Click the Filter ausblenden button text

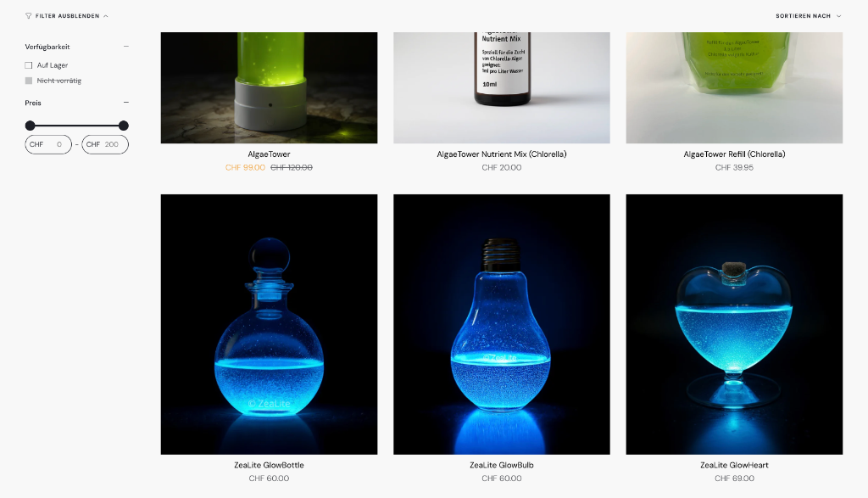click(x=68, y=16)
